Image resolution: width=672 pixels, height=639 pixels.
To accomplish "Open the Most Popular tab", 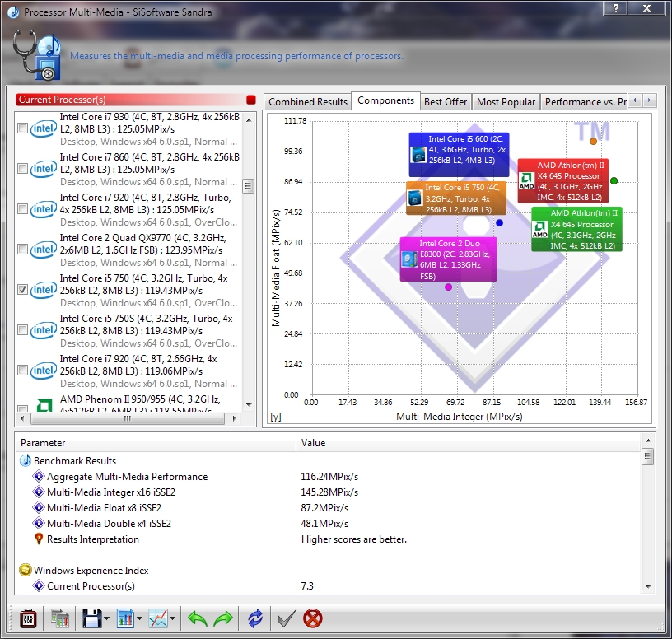I will click(506, 102).
